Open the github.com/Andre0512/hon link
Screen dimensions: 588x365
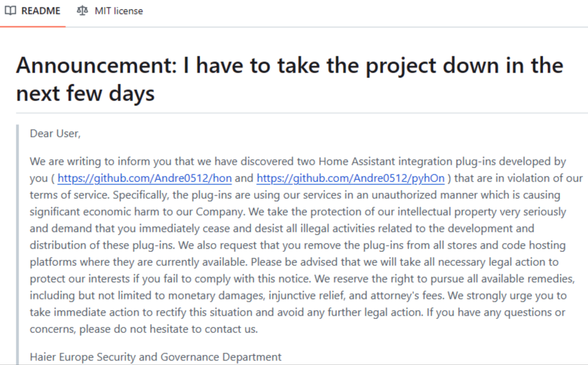coord(144,178)
